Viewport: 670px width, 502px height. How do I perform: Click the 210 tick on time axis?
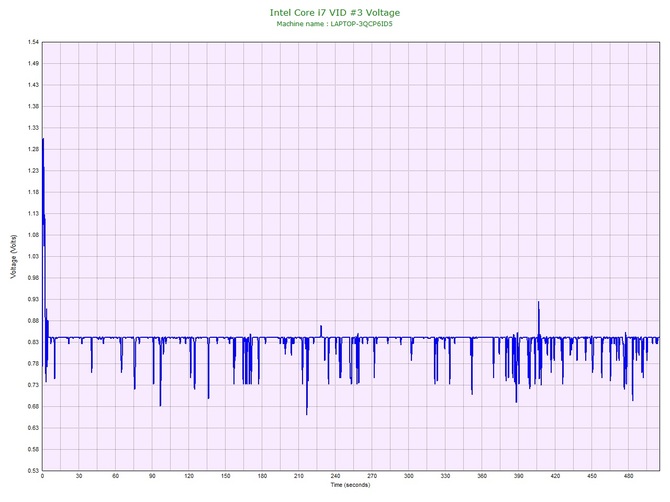(299, 476)
